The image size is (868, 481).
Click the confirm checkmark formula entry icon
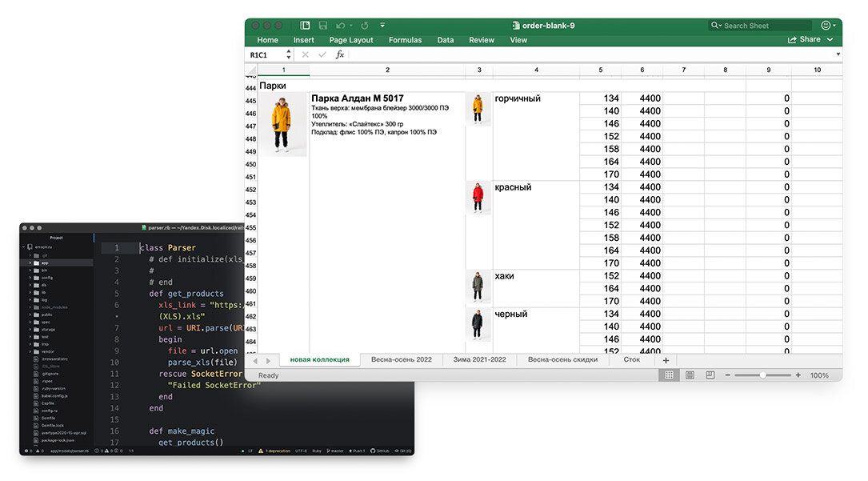tap(322, 54)
